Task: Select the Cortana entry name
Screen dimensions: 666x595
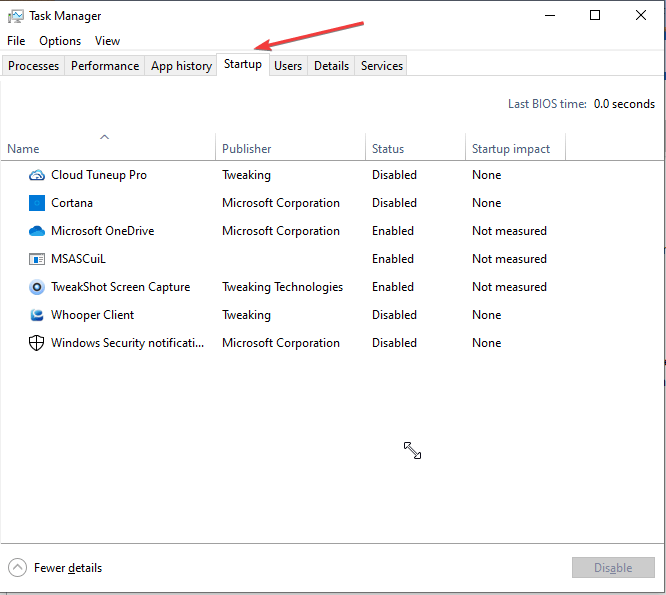Action: [x=72, y=203]
